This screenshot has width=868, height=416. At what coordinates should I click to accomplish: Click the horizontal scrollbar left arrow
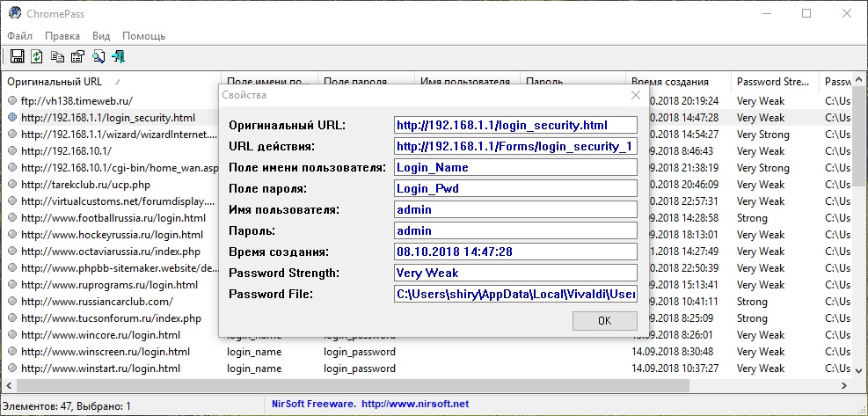coord(8,385)
